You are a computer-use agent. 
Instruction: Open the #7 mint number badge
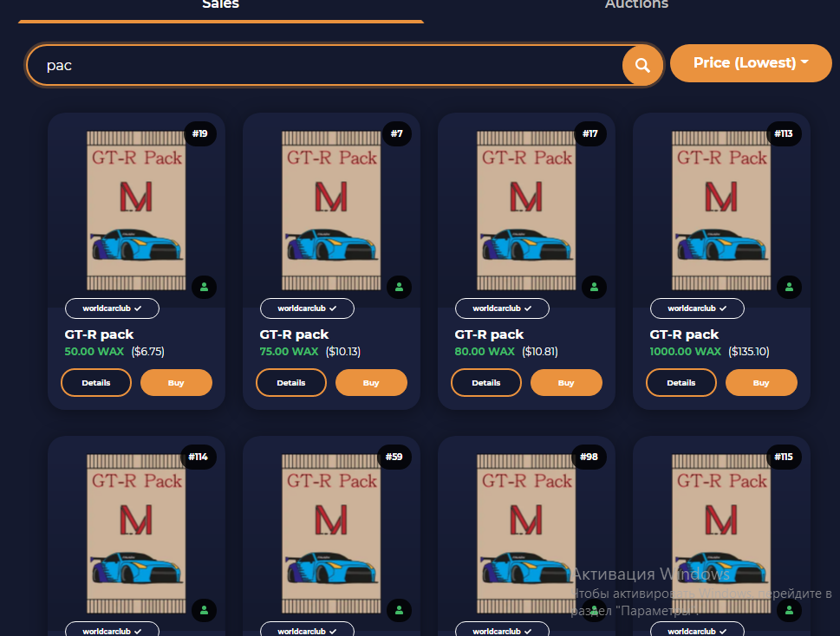click(396, 133)
